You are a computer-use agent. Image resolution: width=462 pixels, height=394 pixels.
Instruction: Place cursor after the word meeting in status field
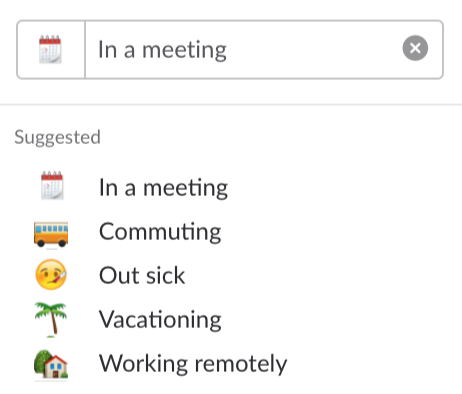click(228, 50)
